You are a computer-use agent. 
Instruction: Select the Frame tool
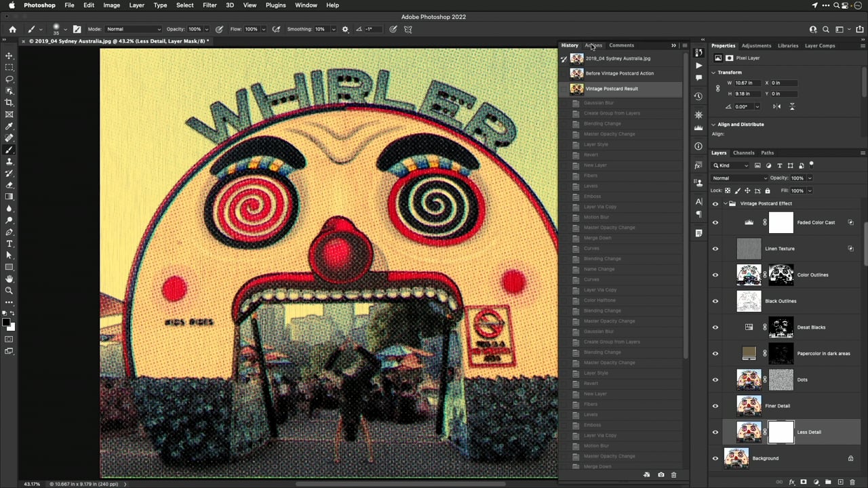[9, 115]
